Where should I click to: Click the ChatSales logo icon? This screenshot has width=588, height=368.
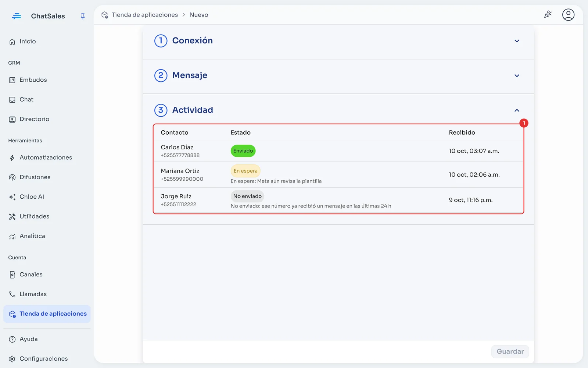16,16
